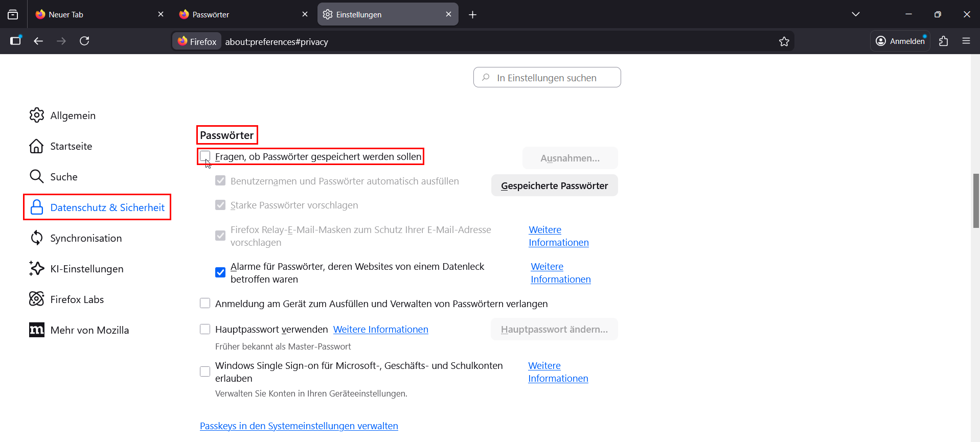
Task: Enable Windows Single Sign-on checkbox
Action: click(x=205, y=371)
